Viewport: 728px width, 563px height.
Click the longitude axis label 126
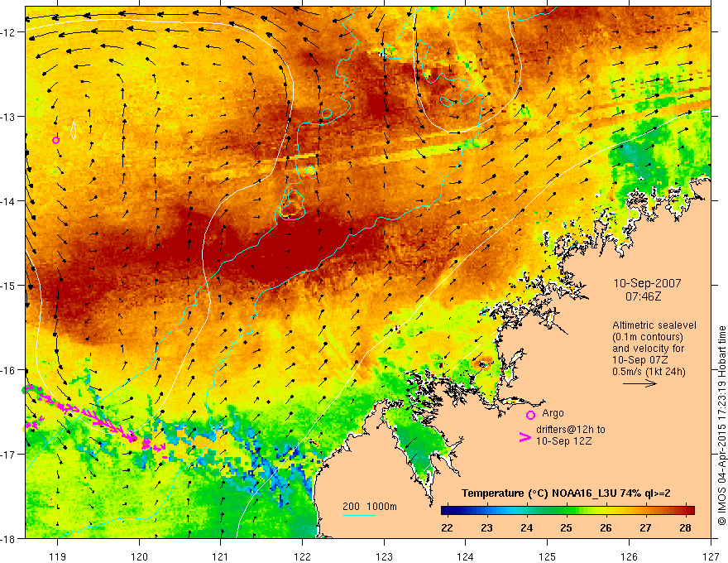pos(629,556)
